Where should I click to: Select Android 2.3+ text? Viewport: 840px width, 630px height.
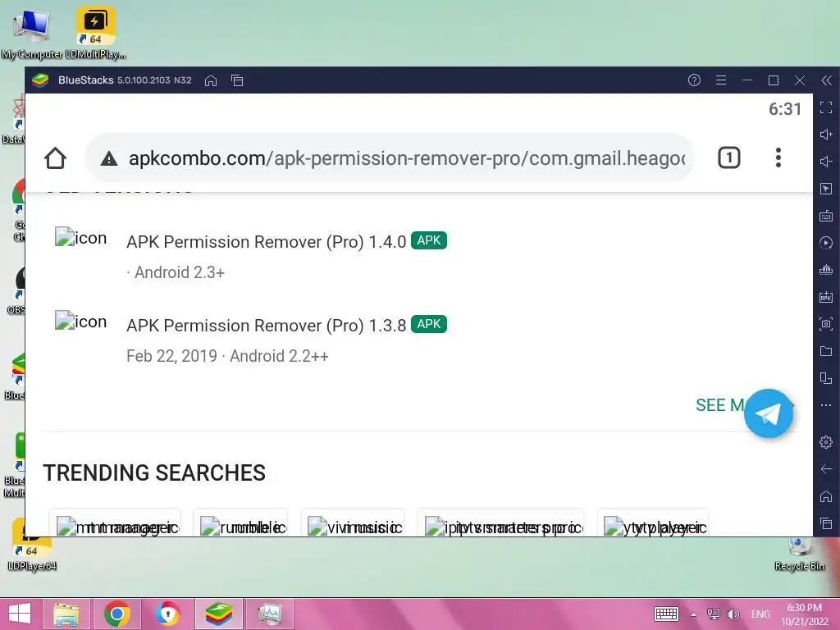[x=180, y=272]
